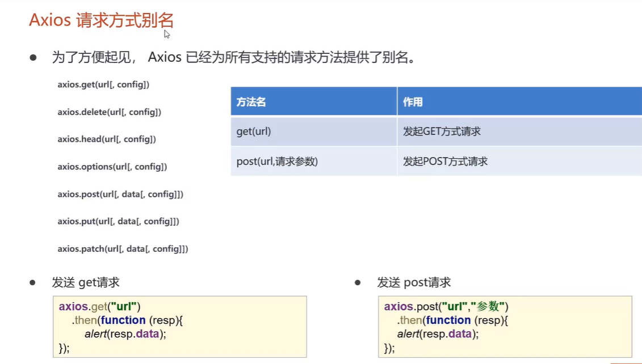Select text 'axios.head(url[, config])'
The image size is (642, 364).
[107, 139]
